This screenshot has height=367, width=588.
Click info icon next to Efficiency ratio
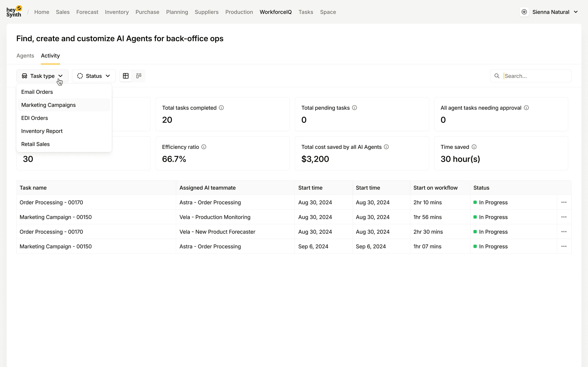[204, 147]
